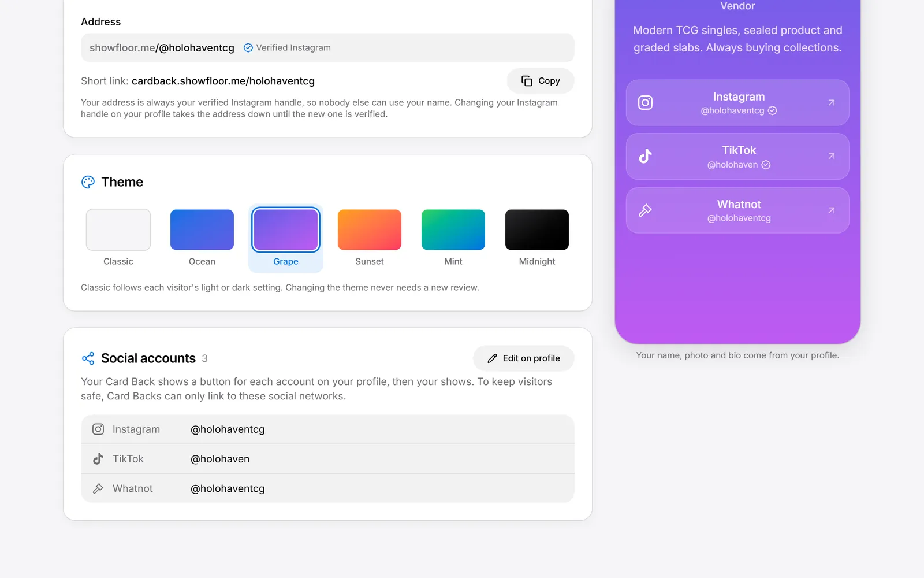
Task: Click the Instagram @holohaventcg account row
Action: pos(327,429)
